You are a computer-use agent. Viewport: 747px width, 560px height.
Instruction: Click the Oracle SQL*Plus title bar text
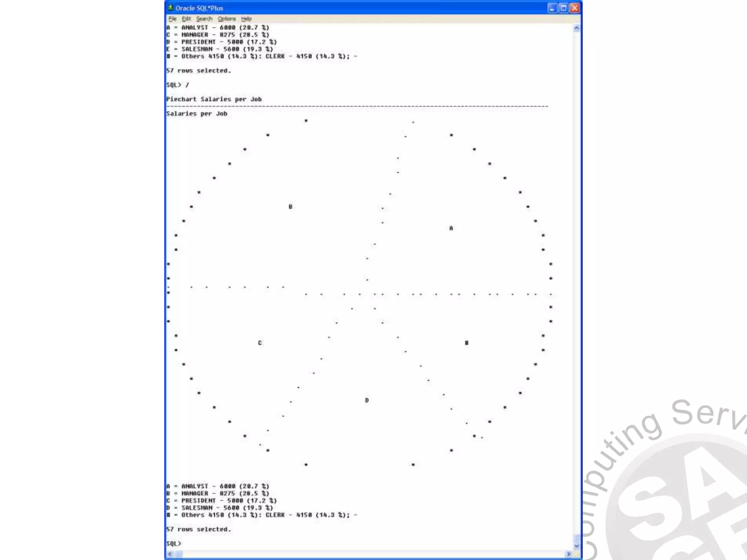(199, 8)
